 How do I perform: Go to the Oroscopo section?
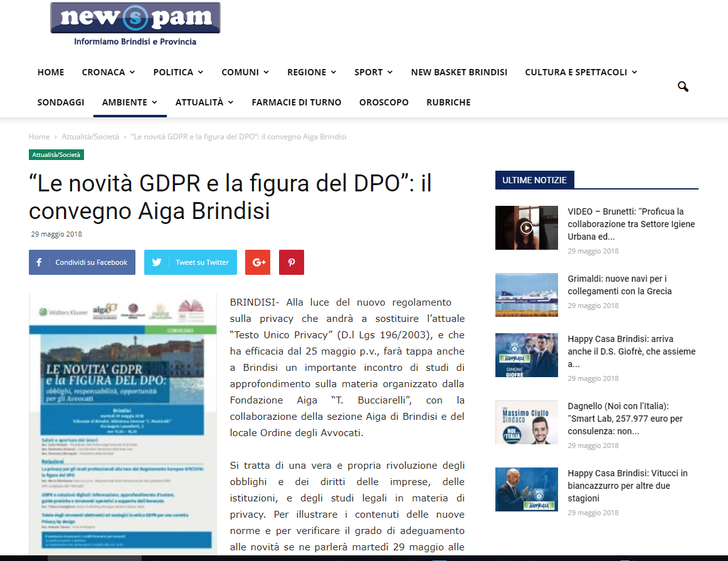(x=384, y=102)
